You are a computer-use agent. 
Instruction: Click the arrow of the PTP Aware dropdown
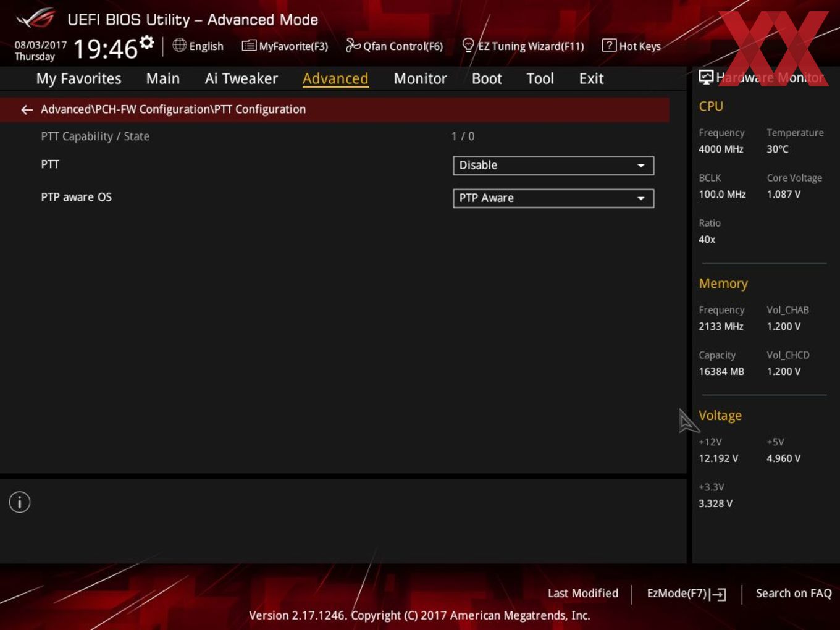[x=641, y=198]
